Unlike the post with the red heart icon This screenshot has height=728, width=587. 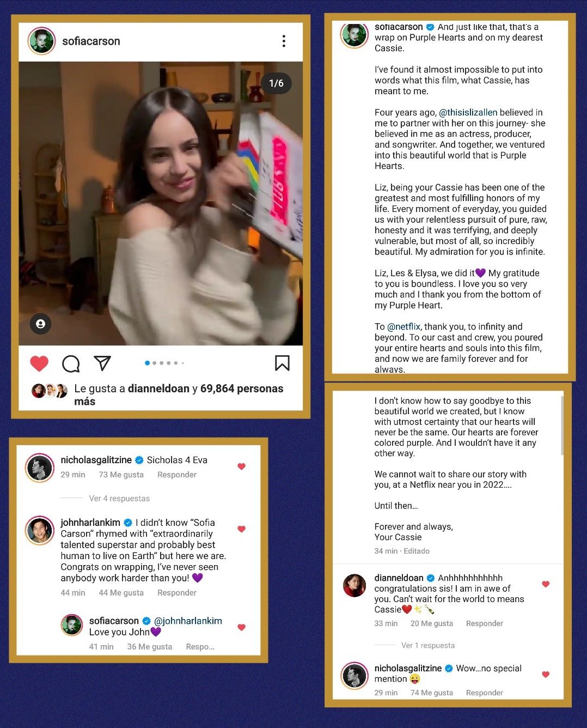coord(39,363)
